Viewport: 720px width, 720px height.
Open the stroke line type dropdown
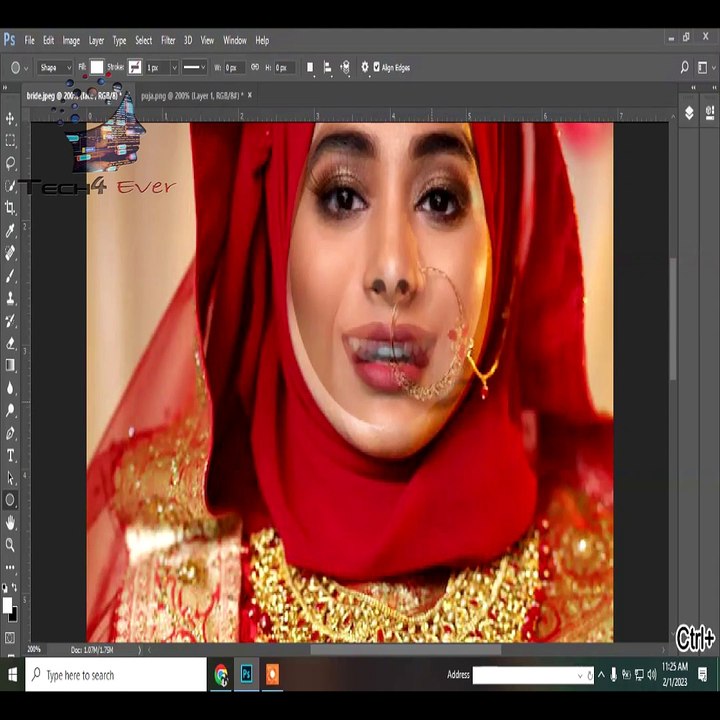194,68
